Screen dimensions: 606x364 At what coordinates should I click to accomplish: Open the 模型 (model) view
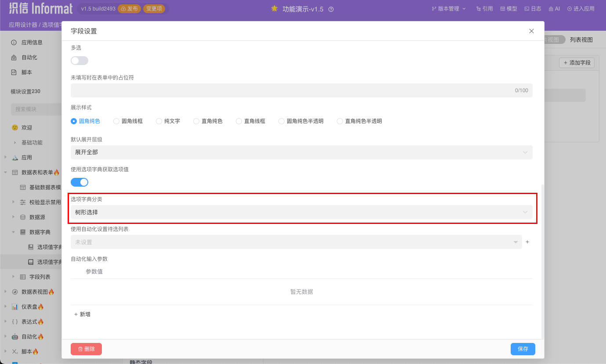point(508,8)
